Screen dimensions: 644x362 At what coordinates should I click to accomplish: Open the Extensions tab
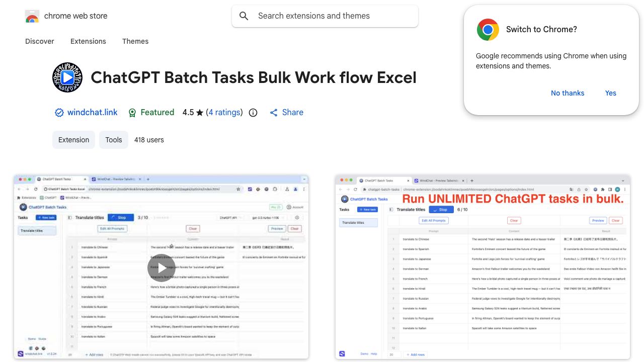(x=88, y=41)
